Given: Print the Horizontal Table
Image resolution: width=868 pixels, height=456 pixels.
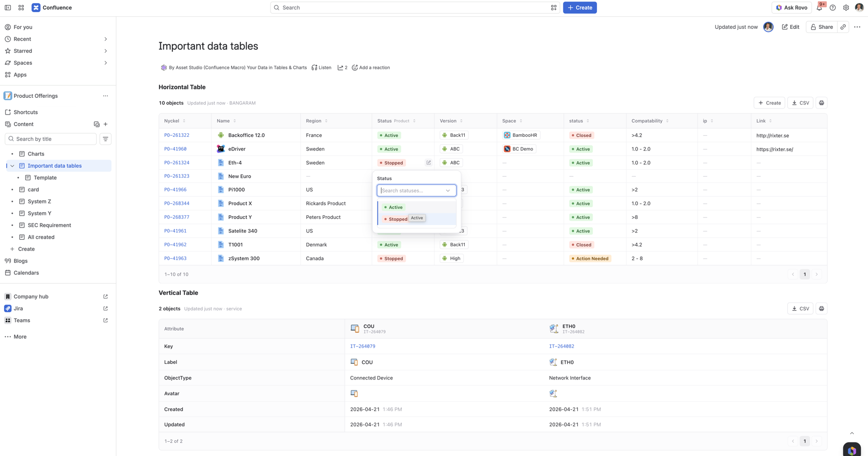Looking at the screenshot, I should point(821,103).
